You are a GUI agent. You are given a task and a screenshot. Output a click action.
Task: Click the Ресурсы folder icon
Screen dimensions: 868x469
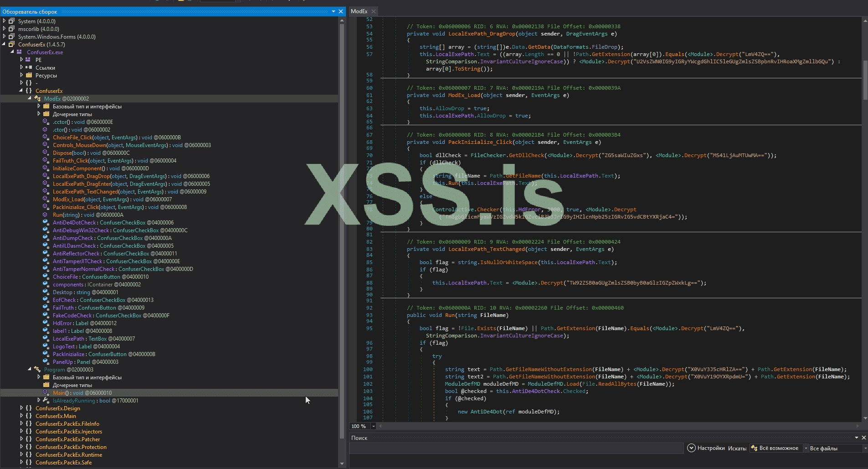point(29,75)
